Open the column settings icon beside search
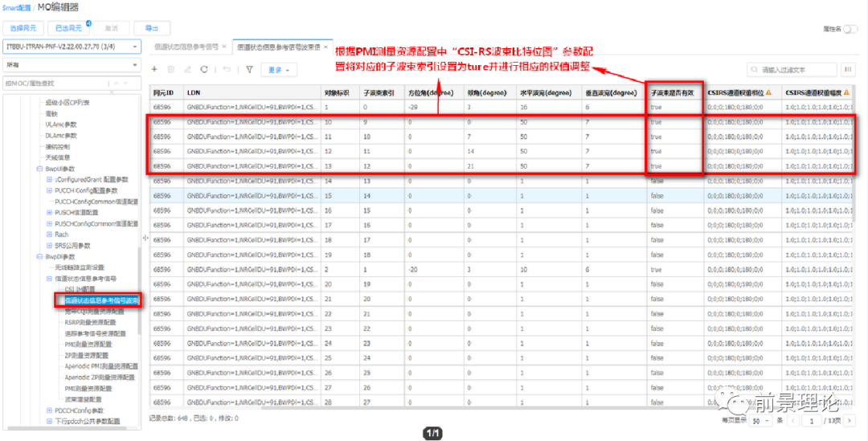The image size is (868, 441). click(x=849, y=70)
